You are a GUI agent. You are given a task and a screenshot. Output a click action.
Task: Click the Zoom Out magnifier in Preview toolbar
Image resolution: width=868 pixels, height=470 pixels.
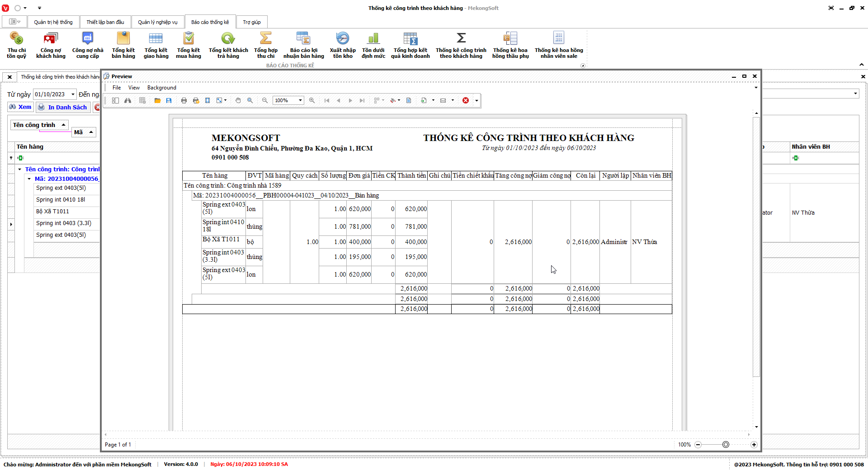265,100
